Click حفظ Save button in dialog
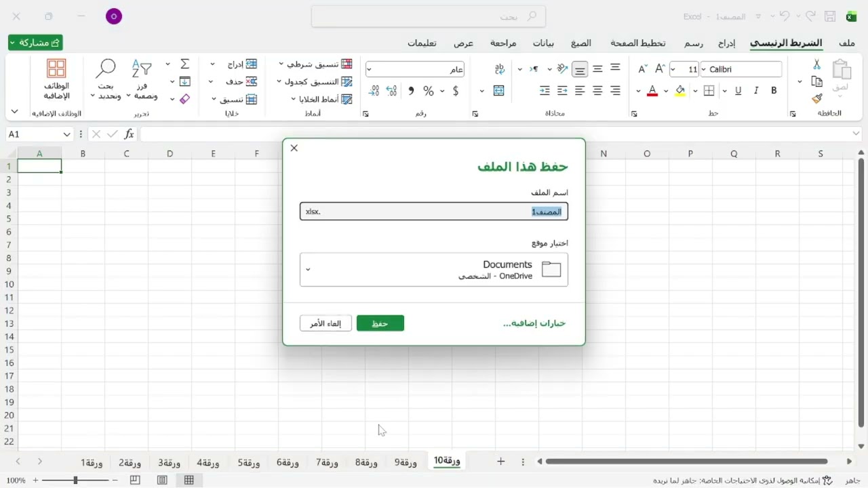Image resolution: width=868 pixels, height=488 pixels. [380, 323]
